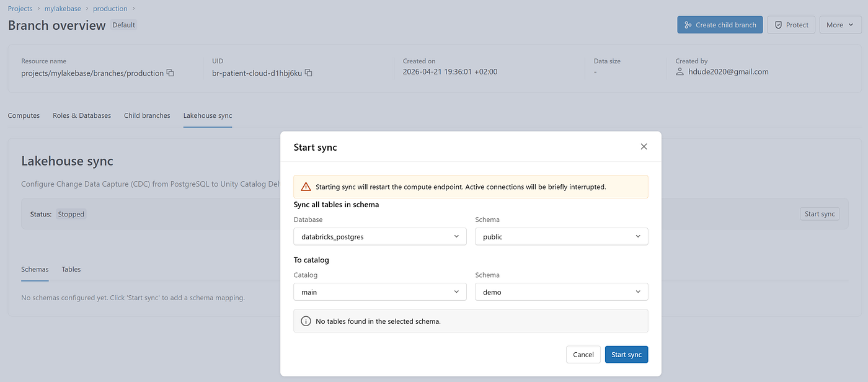Close the Start sync dialog
Viewport: 868px width, 382px height.
pyautogui.click(x=644, y=147)
